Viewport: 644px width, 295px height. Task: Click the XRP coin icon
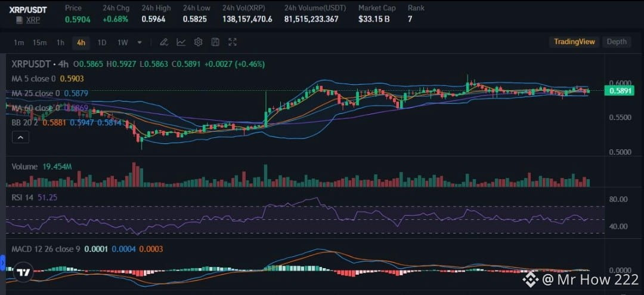[x=19, y=20]
